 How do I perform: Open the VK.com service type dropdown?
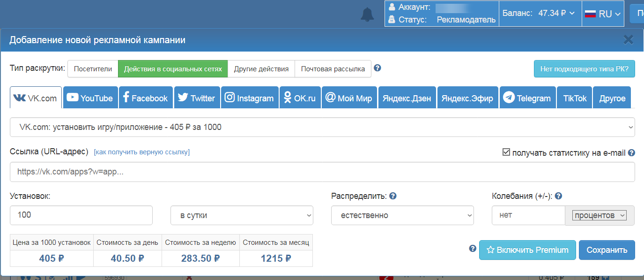tap(322, 127)
